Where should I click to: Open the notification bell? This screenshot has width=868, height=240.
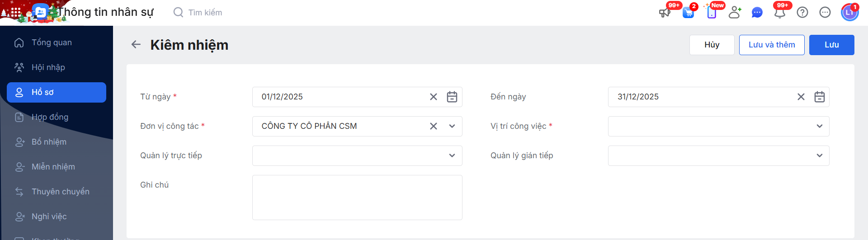[780, 12]
